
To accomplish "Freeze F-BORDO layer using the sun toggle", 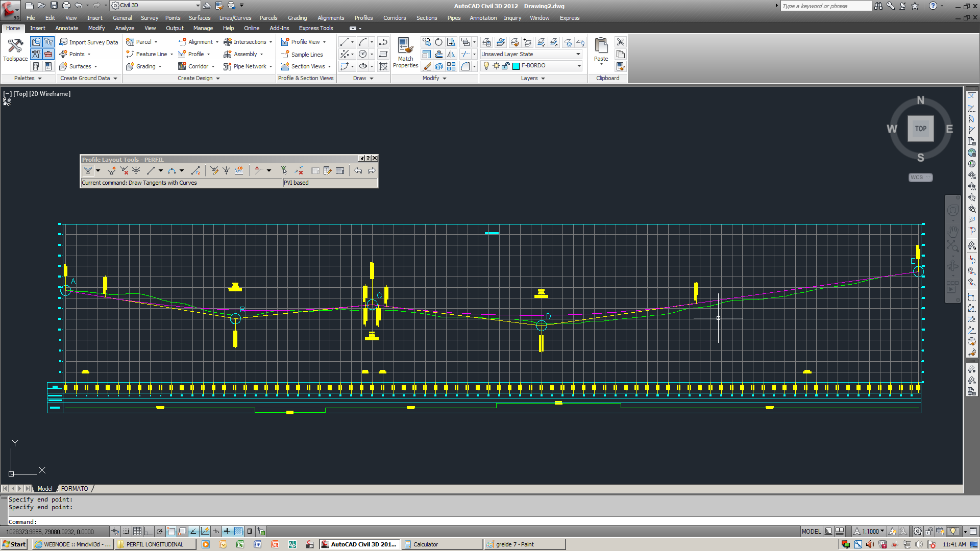I will pyautogui.click(x=496, y=66).
